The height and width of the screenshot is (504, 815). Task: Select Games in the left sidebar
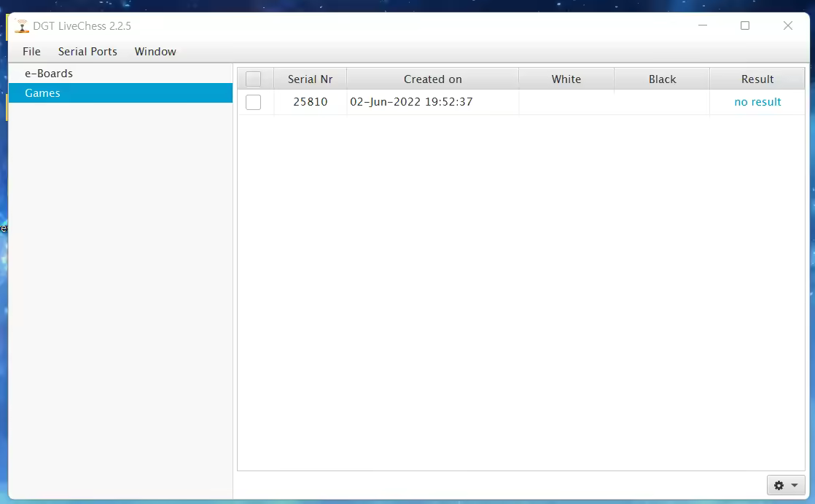point(42,93)
